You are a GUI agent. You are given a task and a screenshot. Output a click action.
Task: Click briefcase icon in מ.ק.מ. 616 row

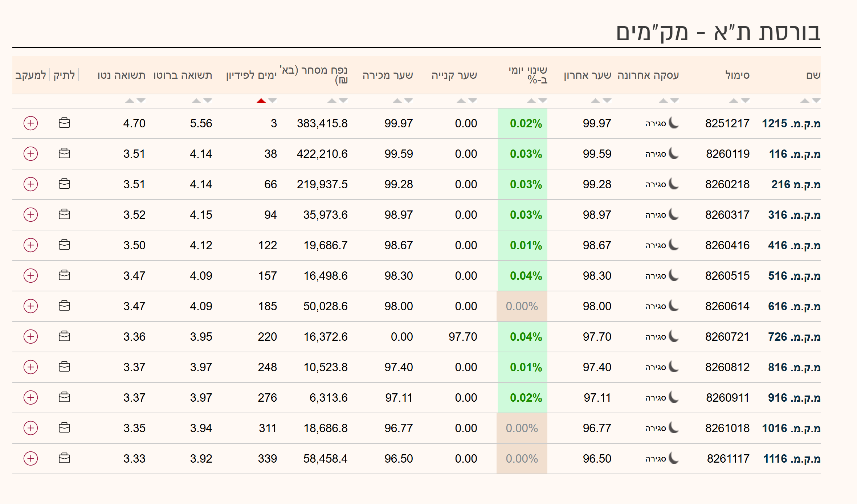[x=64, y=306]
